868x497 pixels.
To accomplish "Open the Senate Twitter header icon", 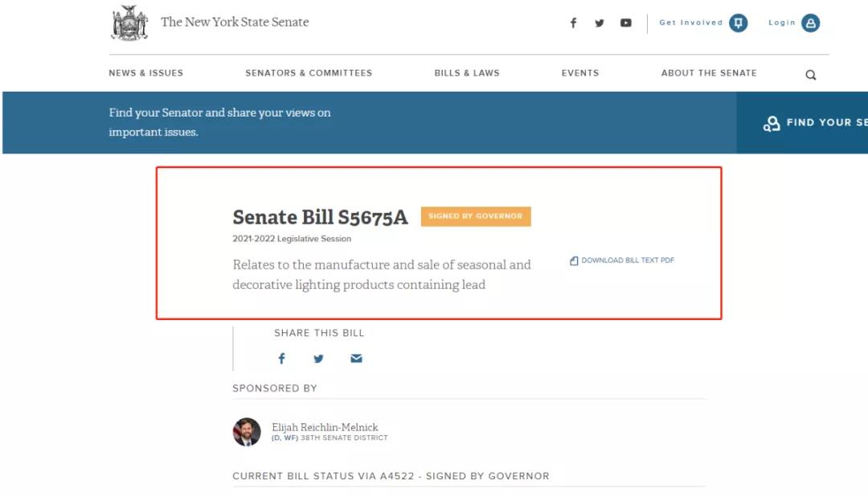I will (x=600, y=23).
